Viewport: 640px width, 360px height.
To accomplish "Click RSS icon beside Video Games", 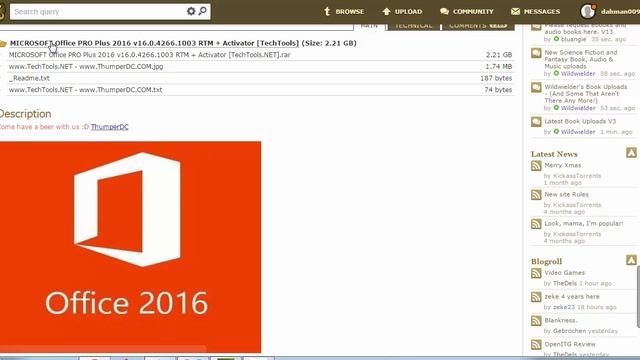I will coord(536,273).
